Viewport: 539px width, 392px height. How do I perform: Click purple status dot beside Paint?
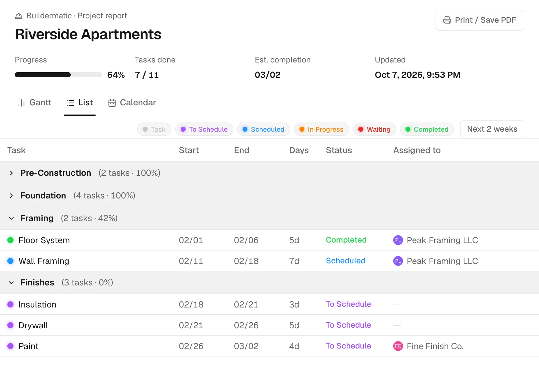[10, 346]
